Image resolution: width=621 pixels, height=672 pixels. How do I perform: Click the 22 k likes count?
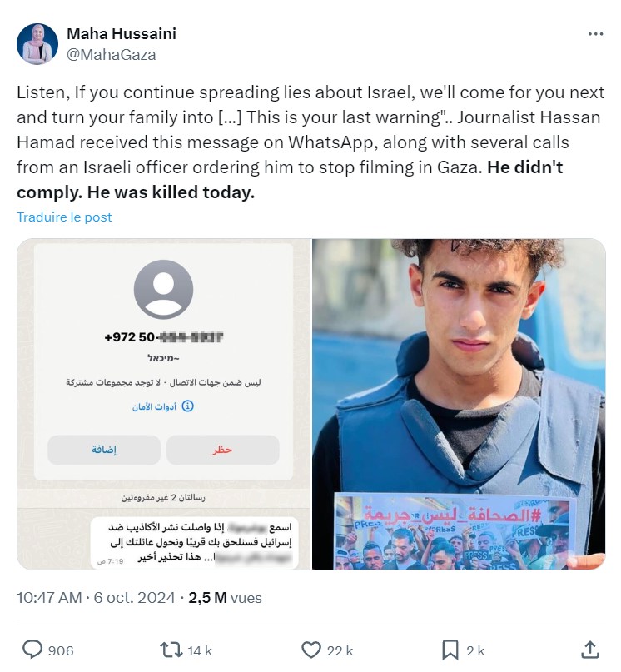[x=340, y=650]
